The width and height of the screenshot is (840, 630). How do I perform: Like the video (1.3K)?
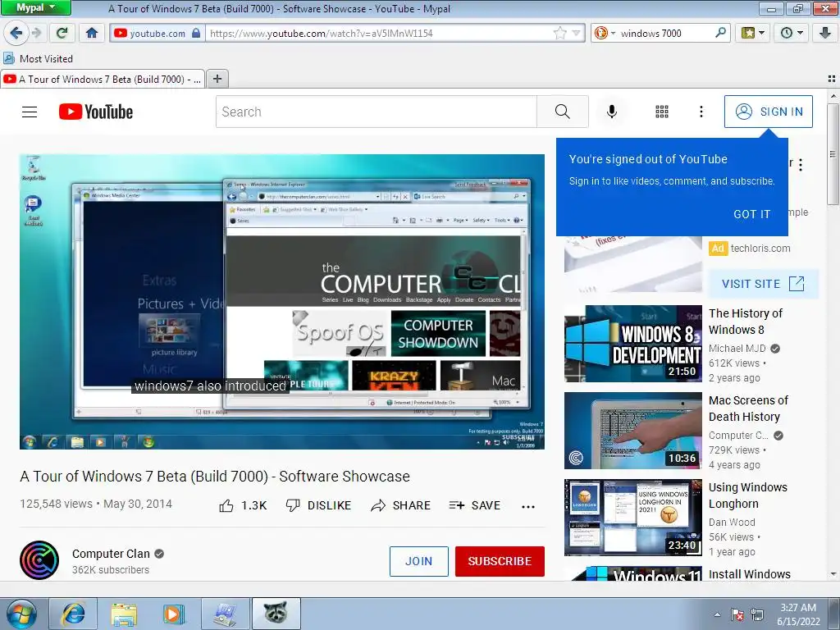(x=243, y=505)
